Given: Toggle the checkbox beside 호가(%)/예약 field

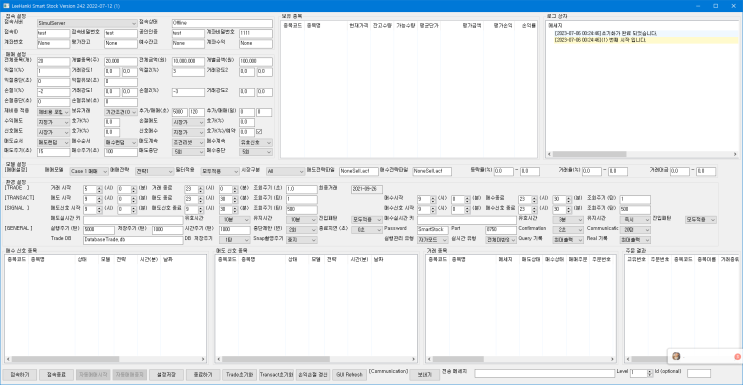Looking at the screenshot, I should point(259,132).
